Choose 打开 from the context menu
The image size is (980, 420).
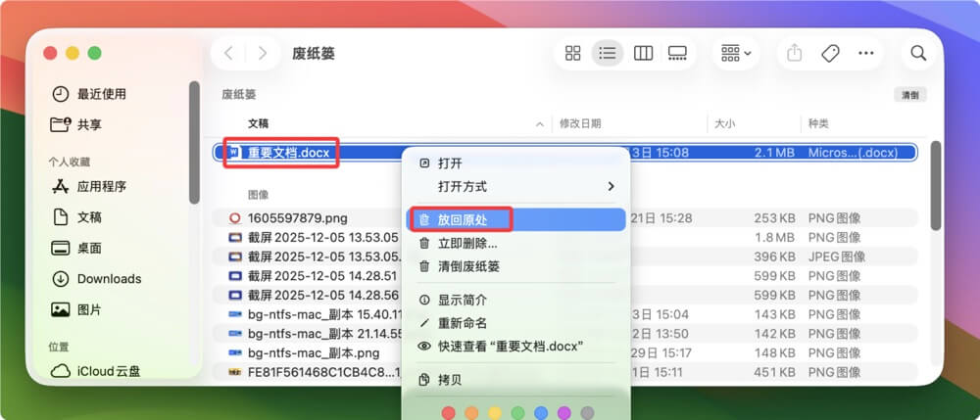coord(515,163)
